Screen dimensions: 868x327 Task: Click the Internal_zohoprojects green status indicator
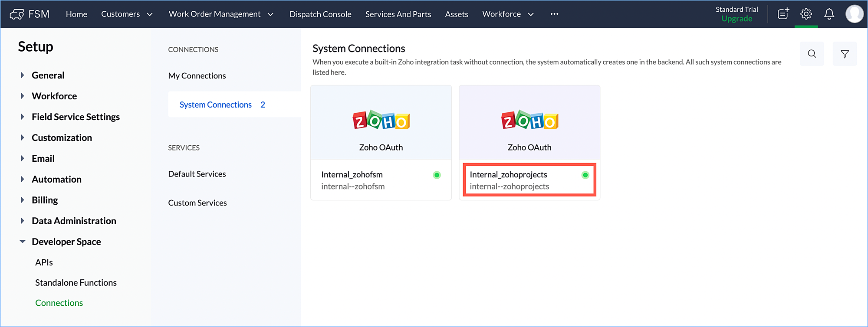point(585,175)
